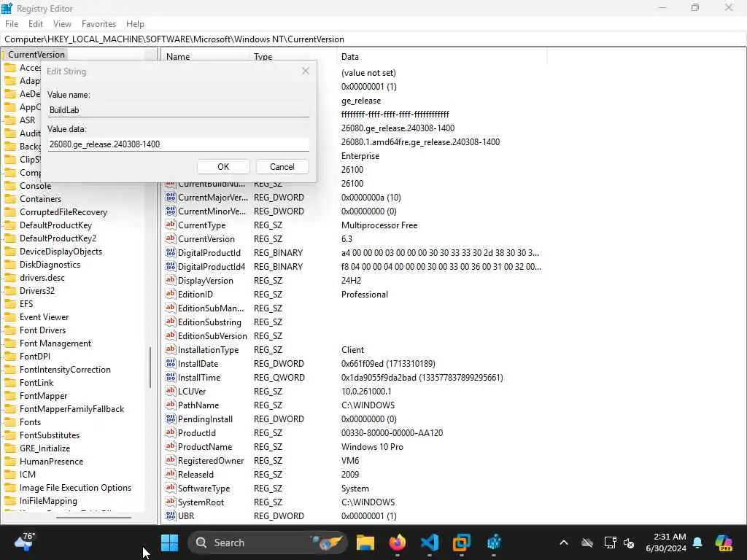747x560 pixels.
Task: Click the CurrentType string value icon
Action: click(x=171, y=225)
